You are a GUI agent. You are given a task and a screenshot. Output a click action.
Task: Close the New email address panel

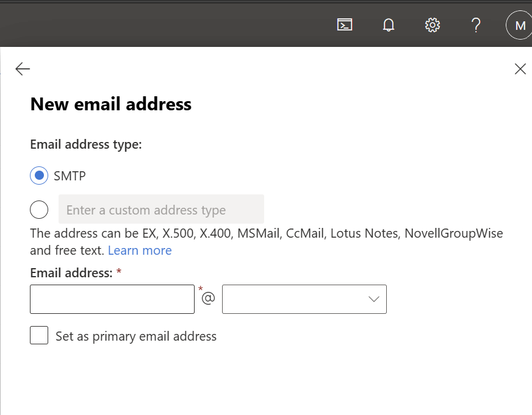[520, 69]
